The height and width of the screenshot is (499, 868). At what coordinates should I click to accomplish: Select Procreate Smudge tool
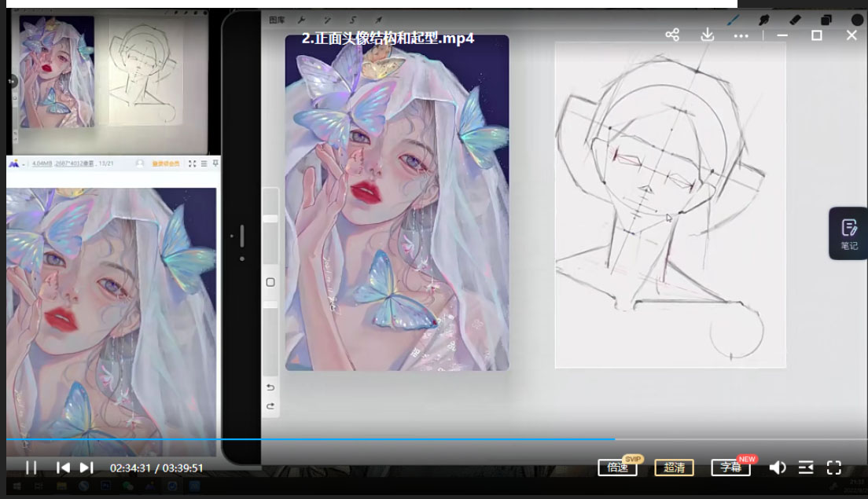[764, 20]
